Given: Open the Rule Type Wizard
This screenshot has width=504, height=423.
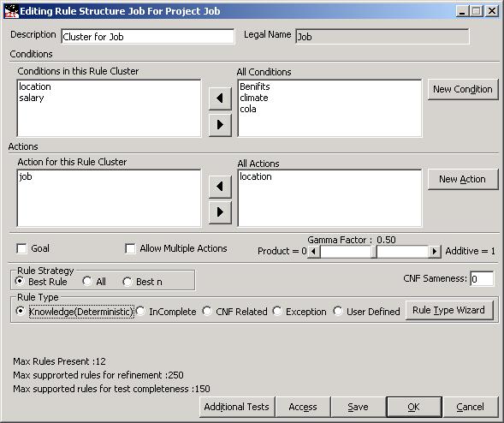Looking at the screenshot, I should click(x=449, y=311).
